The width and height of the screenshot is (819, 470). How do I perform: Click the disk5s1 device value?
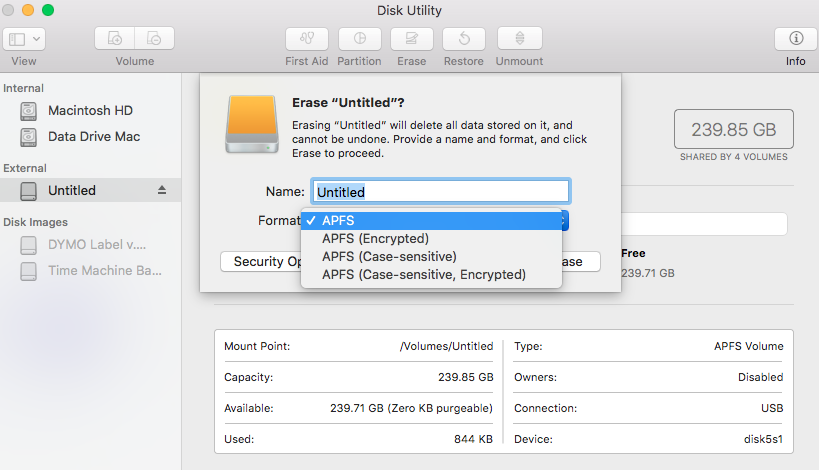coord(764,439)
